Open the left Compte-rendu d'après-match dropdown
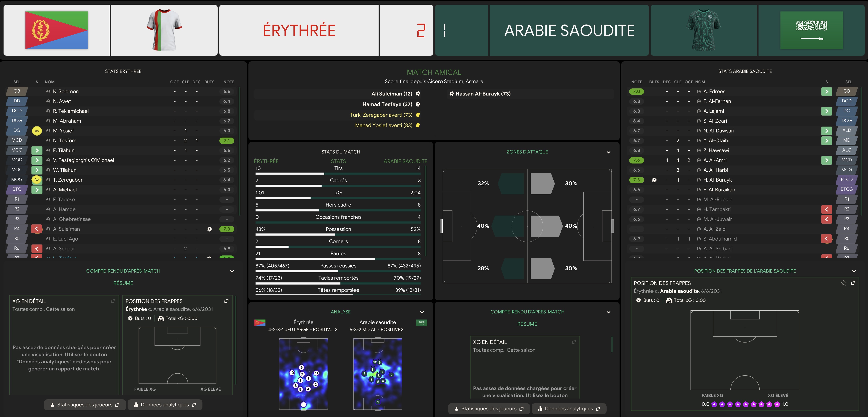 (232, 272)
